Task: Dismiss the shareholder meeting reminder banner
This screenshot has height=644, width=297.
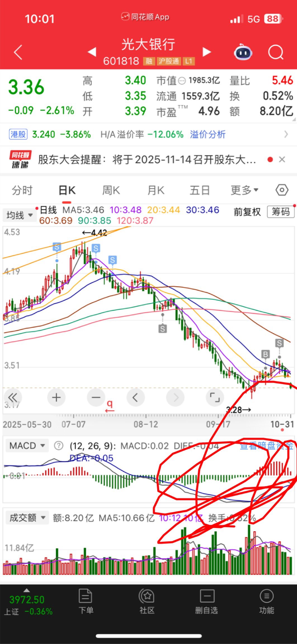Action: pos(282,160)
